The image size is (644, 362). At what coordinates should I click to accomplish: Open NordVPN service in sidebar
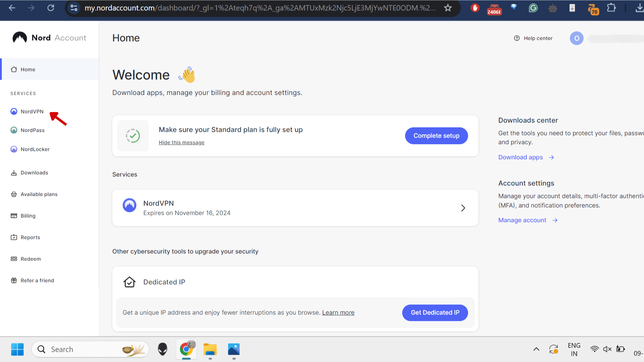pyautogui.click(x=27, y=111)
